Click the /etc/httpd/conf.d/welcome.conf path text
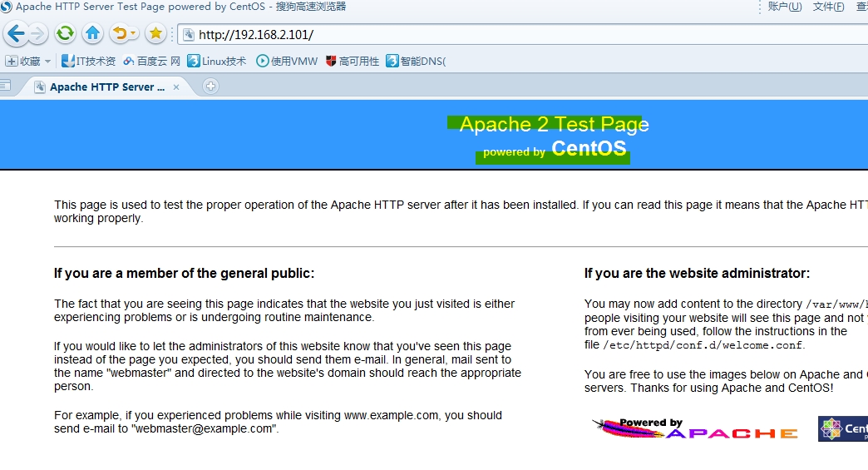This screenshot has height=470, width=868. pos(702,345)
